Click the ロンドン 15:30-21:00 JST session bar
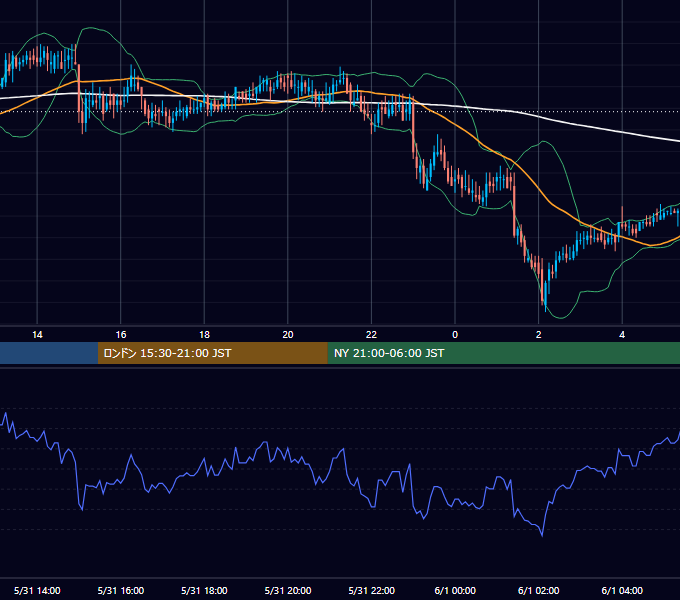The image size is (680, 600). tap(212, 353)
